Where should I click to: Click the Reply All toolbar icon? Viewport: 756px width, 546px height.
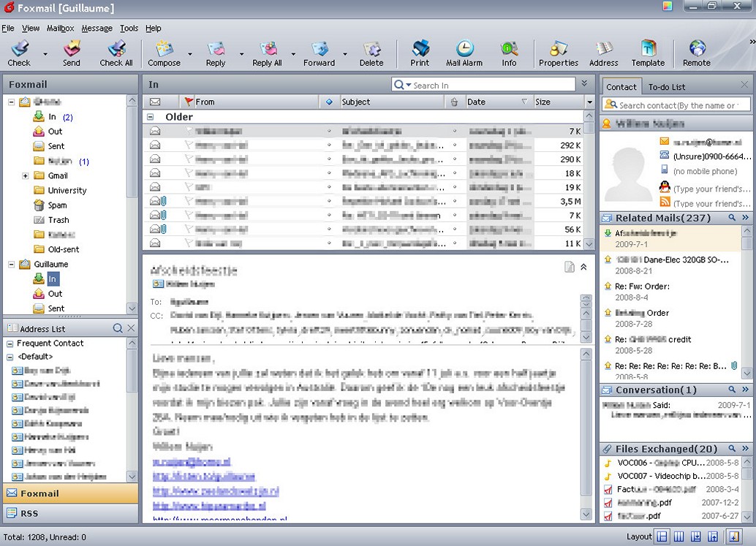click(267, 53)
